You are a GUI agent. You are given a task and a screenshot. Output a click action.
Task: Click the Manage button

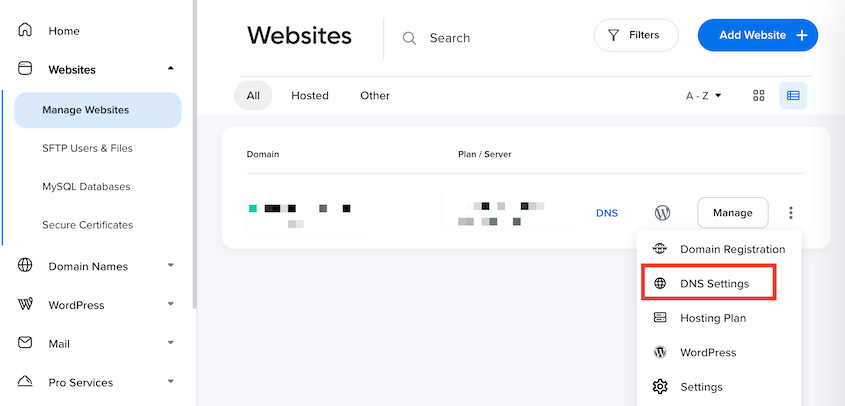[733, 212]
